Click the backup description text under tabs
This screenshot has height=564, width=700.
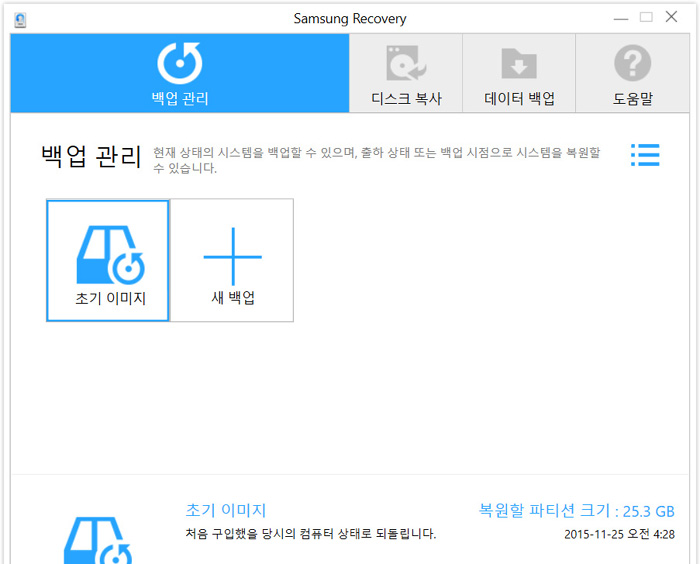pos(376,160)
